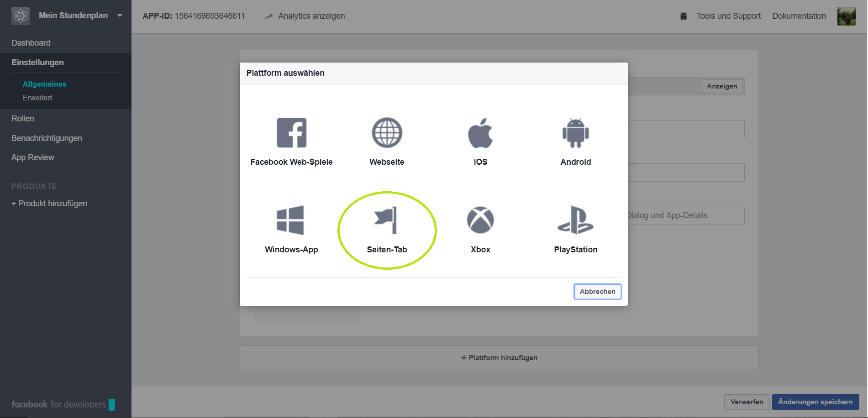Choose the Webseite globe icon
The height and width of the screenshot is (418, 868).
387,133
